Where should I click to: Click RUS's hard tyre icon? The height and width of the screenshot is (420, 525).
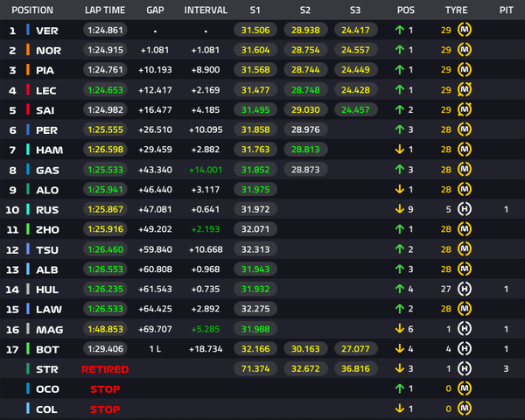pyautogui.click(x=465, y=209)
